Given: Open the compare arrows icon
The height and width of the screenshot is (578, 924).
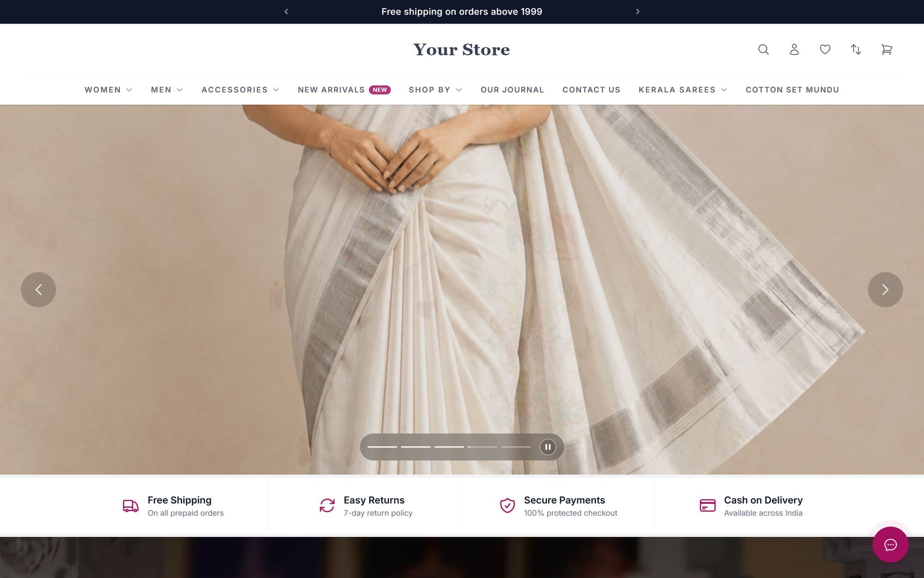Looking at the screenshot, I should [x=856, y=49].
